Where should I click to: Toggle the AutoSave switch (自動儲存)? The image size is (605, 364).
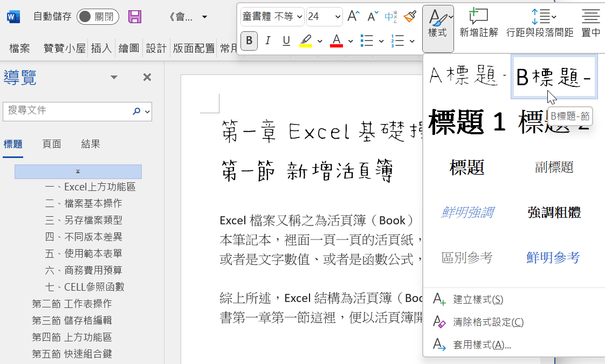click(98, 17)
